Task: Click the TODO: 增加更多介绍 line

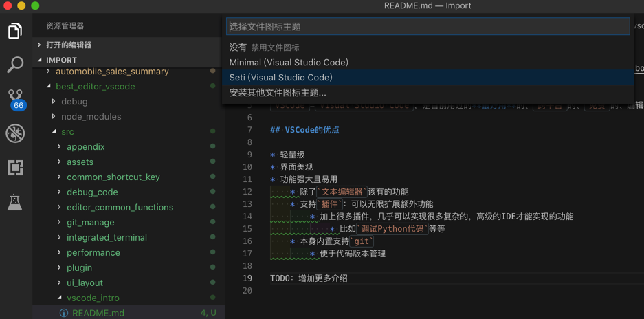Action: pos(309,278)
